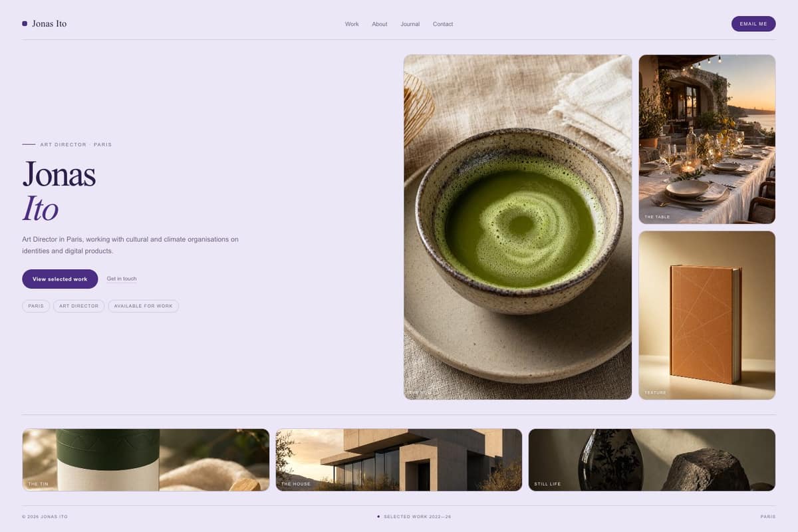Screen dimensions: 798x532
Task: Open the About nav item
Action: (380, 24)
